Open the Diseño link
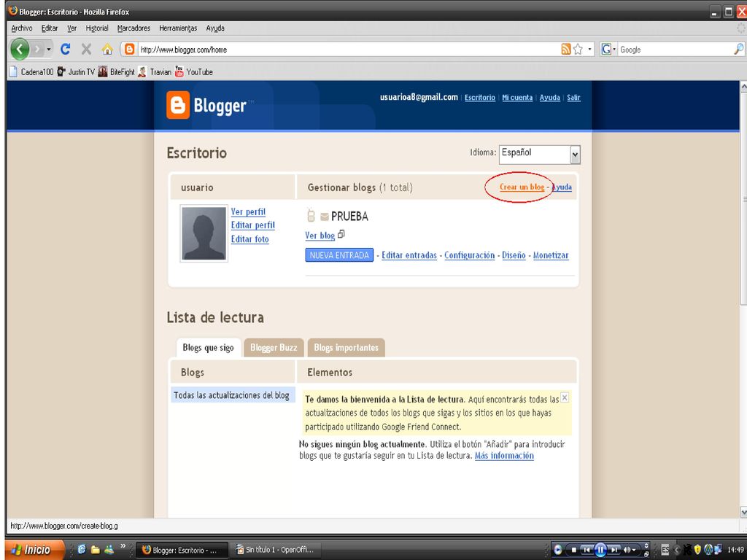This screenshot has width=747, height=560. point(514,255)
